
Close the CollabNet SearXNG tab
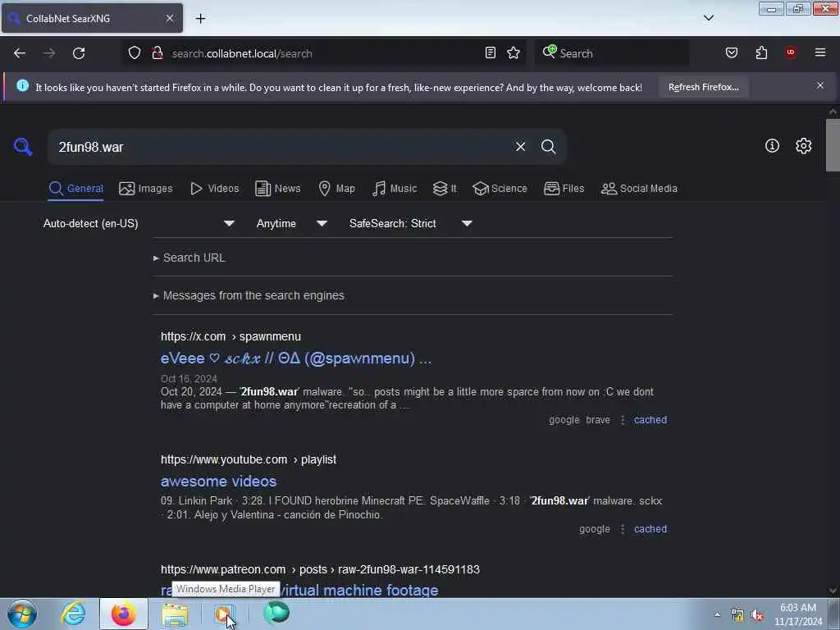pyautogui.click(x=169, y=18)
